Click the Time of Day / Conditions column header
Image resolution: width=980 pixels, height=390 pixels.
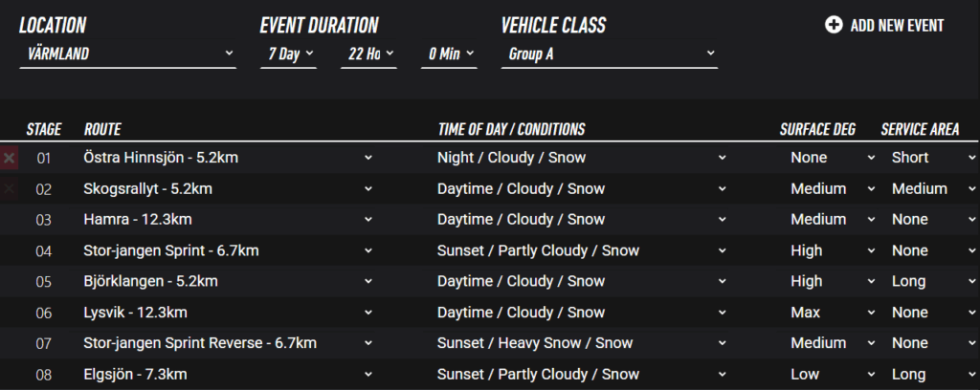(x=511, y=129)
